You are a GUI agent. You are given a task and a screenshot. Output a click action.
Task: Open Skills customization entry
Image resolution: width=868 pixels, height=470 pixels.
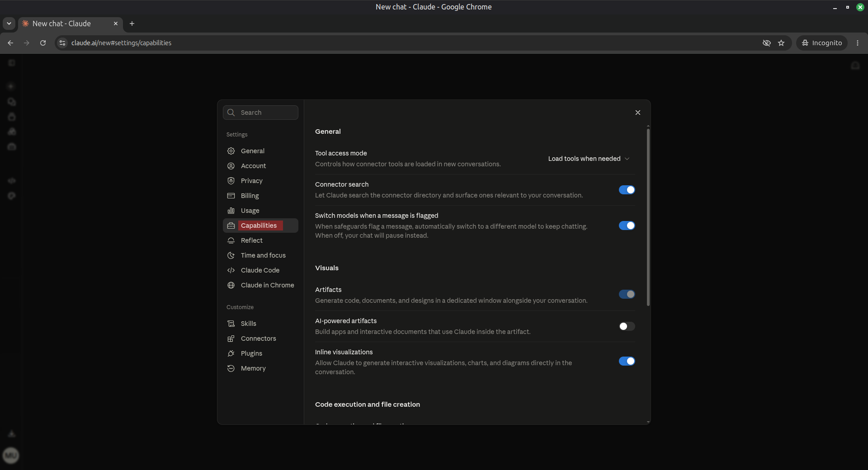pyautogui.click(x=260, y=324)
